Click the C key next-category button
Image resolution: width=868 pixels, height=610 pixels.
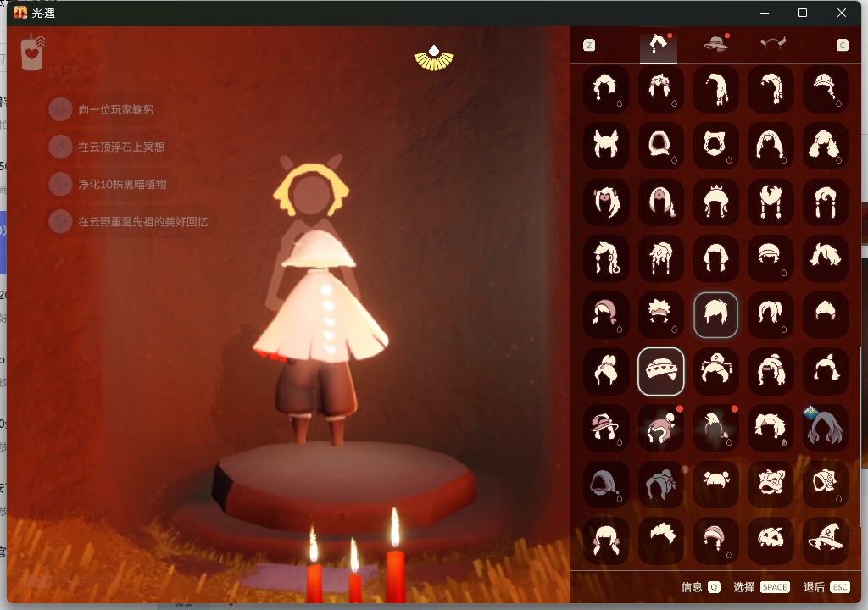click(x=842, y=46)
